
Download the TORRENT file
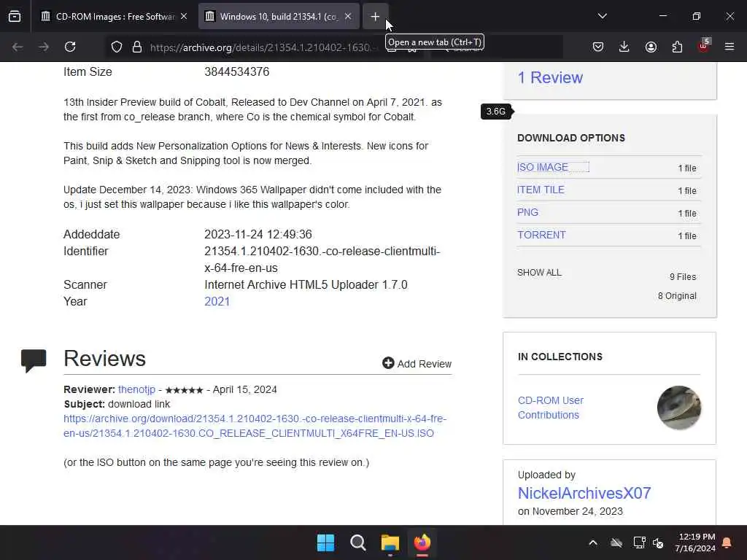pos(542,235)
